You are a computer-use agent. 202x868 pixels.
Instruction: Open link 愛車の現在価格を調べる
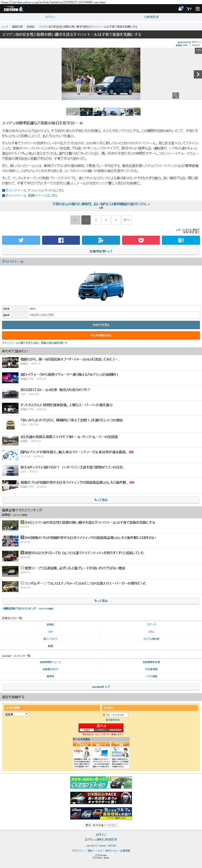click(35, 343)
